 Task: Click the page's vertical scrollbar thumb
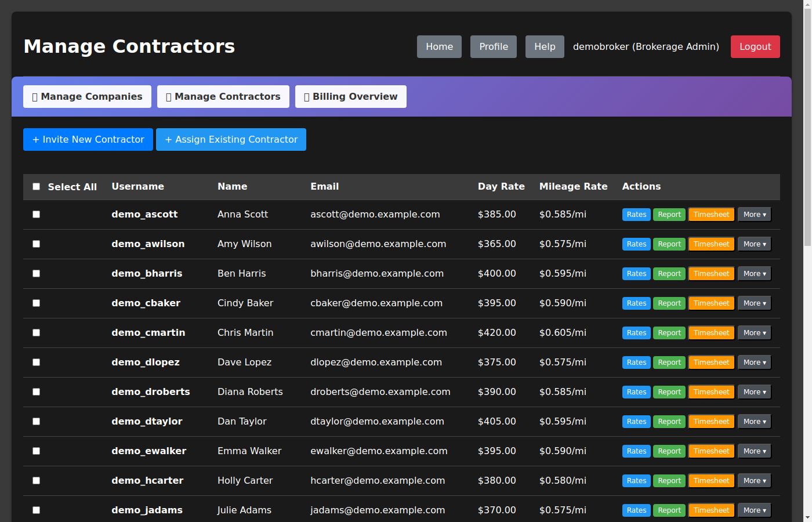tap(807, 128)
